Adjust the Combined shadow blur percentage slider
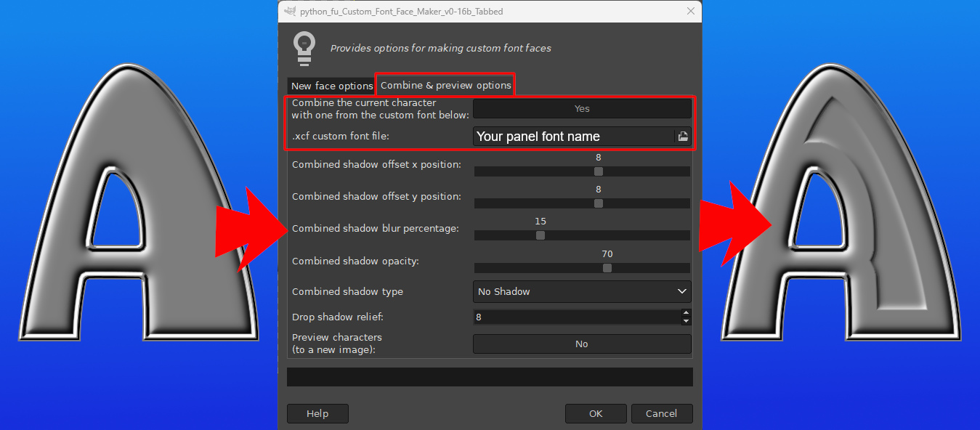The height and width of the screenshot is (430, 980). 582,235
